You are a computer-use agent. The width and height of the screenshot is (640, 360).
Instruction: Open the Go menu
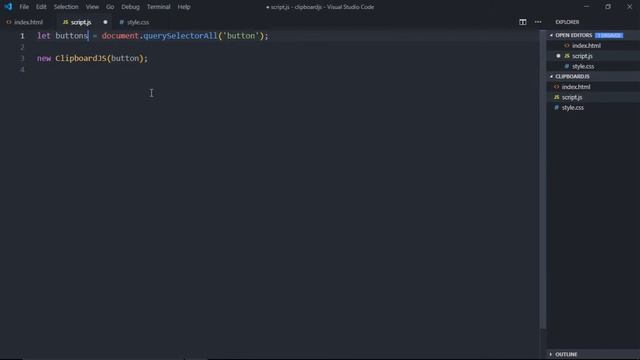110,7
